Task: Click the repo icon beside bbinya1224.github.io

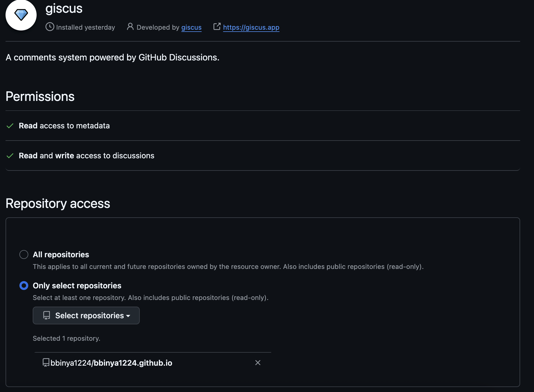Action: pos(45,363)
